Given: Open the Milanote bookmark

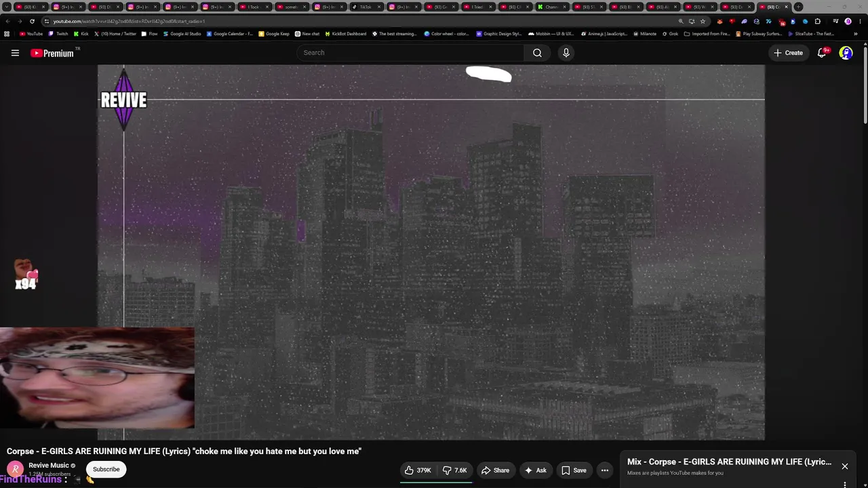Looking at the screenshot, I should pyautogui.click(x=645, y=34).
